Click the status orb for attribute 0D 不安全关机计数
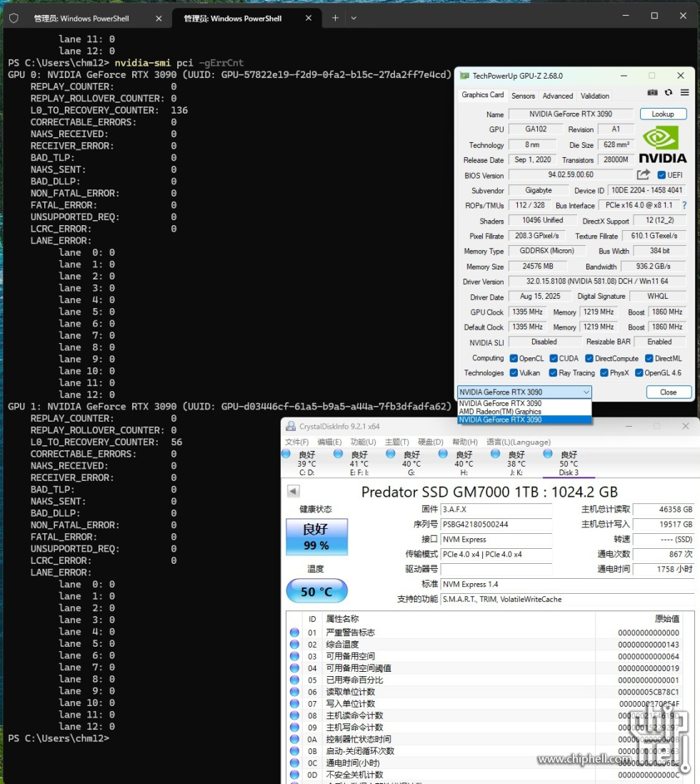Screen dimensions: 700x784 294,775
